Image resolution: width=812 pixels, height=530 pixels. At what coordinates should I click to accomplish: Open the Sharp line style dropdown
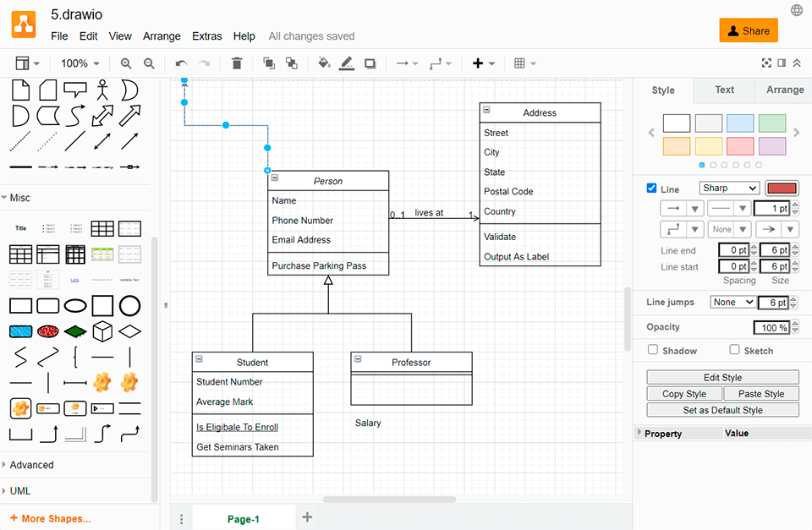coord(729,189)
